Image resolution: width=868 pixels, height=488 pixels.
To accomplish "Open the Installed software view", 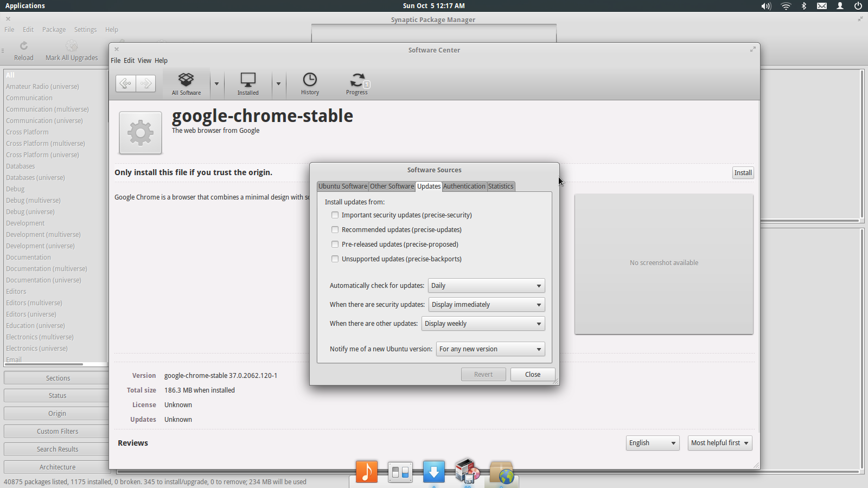I will [x=248, y=84].
